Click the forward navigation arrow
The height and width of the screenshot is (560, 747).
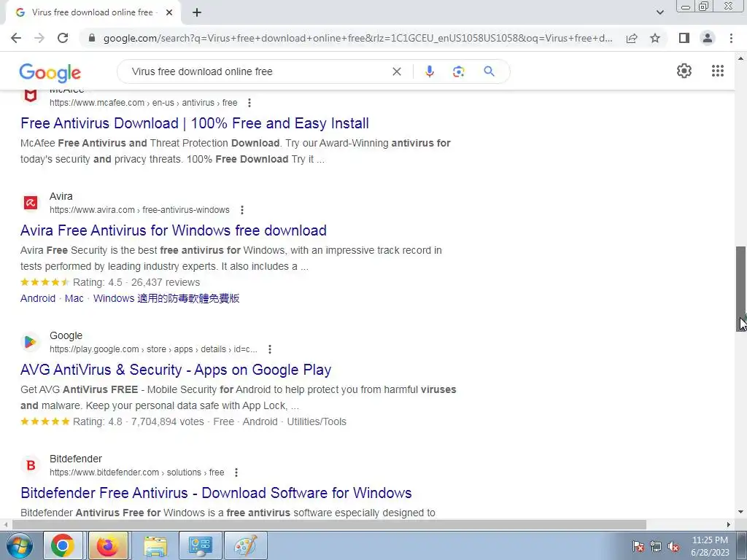pos(39,38)
